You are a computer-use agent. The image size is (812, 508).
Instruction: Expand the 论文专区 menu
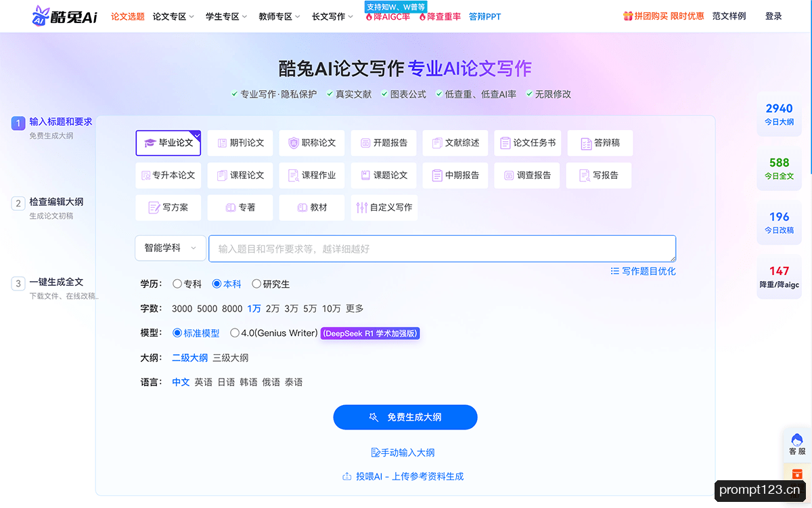[x=173, y=16]
